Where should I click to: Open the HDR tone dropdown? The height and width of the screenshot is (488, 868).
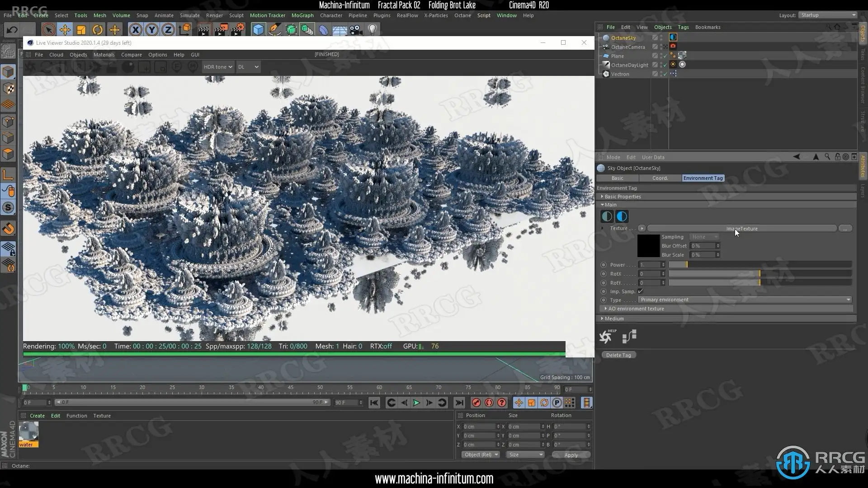(217, 67)
